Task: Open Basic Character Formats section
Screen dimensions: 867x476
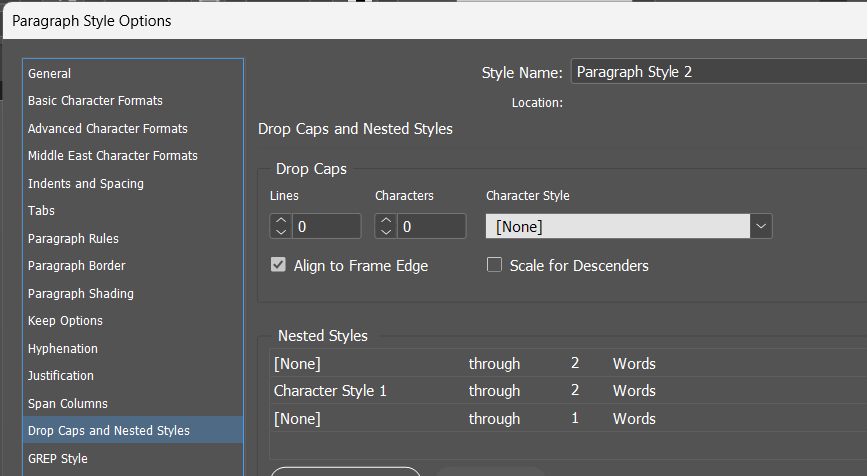Action: point(95,101)
